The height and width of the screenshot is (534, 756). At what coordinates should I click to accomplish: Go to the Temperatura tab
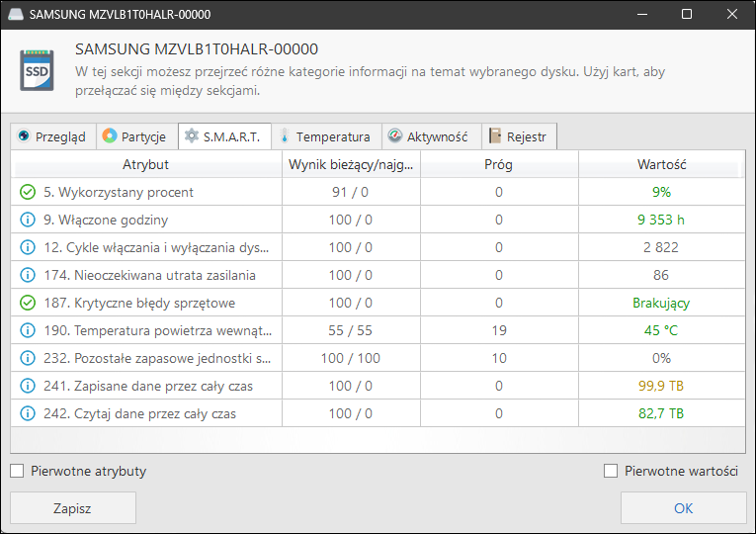point(324,136)
